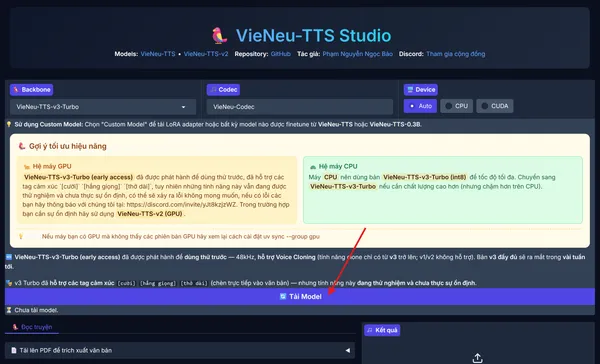This screenshot has height=364, width=600.
Task: Click the VieNeu-Codec codec field
Action: pos(300,107)
